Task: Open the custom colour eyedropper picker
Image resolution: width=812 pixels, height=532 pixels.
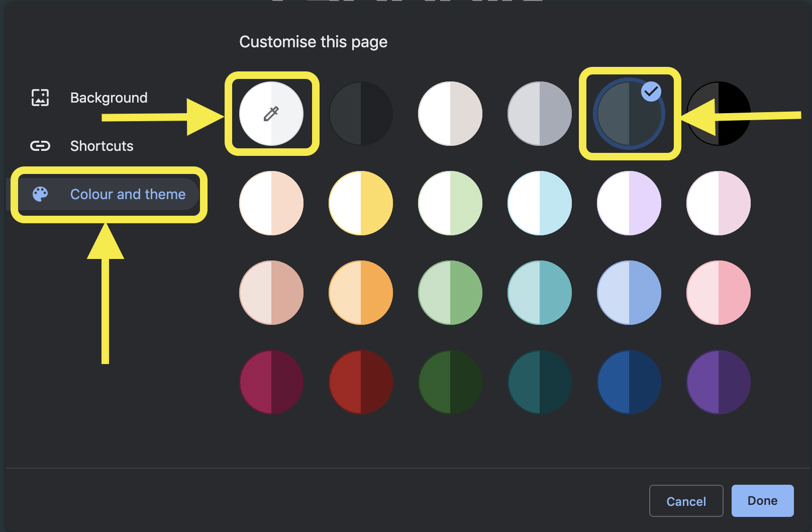Action: click(272, 114)
